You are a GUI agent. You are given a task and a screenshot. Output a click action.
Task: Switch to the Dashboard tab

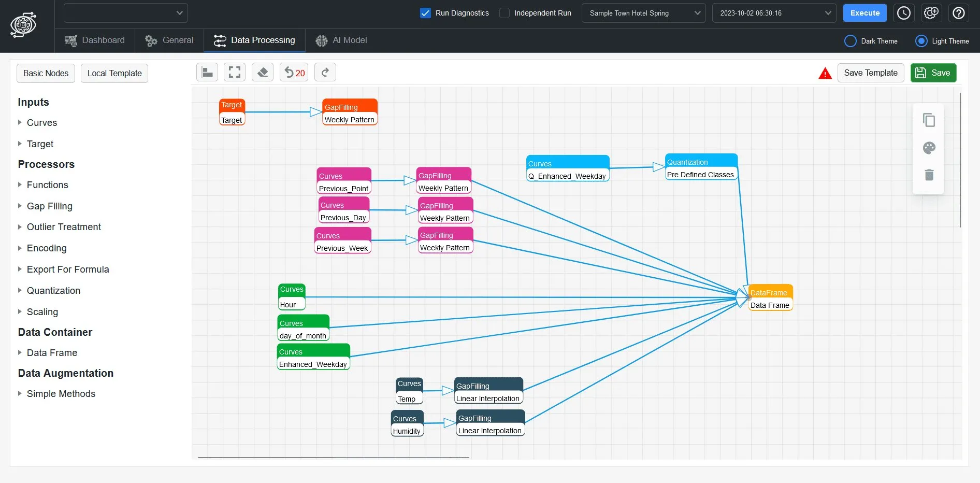pyautogui.click(x=95, y=40)
